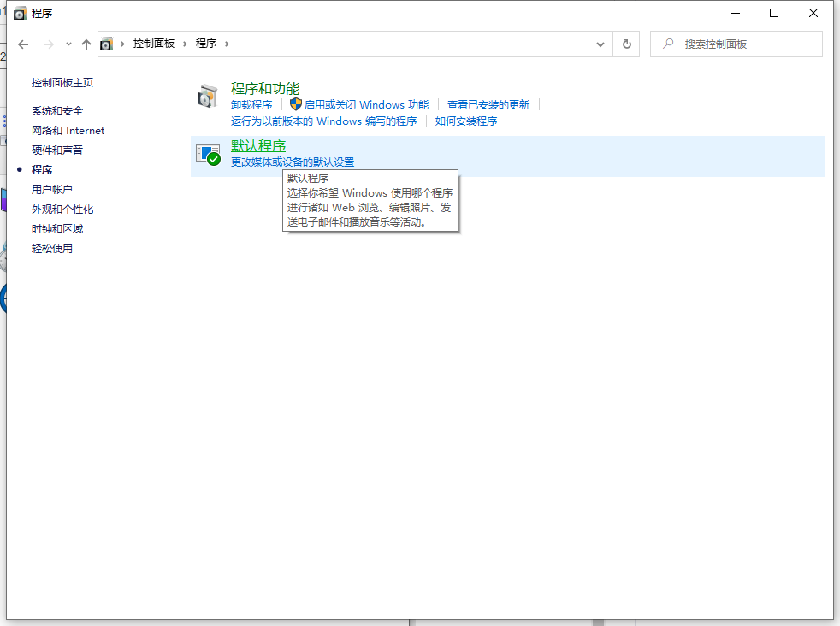This screenshot has width=840, height=626.
Task: Click the back navigation arrow
Action: 23,44
